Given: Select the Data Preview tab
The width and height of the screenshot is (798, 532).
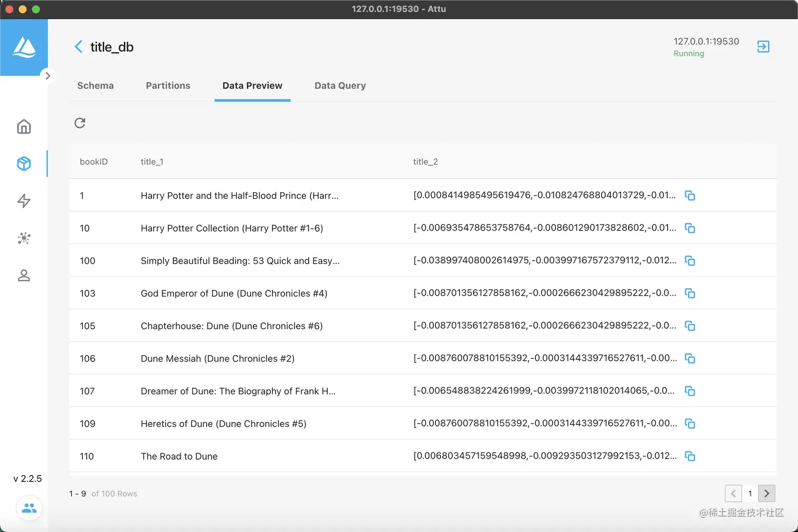Looking at the screenshot, I should coord(252,85).
